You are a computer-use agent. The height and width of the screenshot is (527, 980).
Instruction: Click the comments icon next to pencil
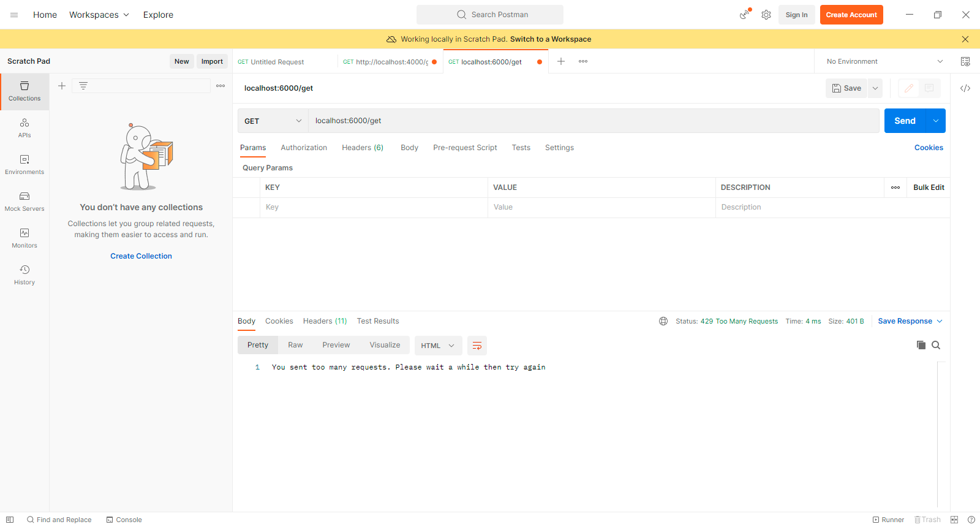[929, 88]
